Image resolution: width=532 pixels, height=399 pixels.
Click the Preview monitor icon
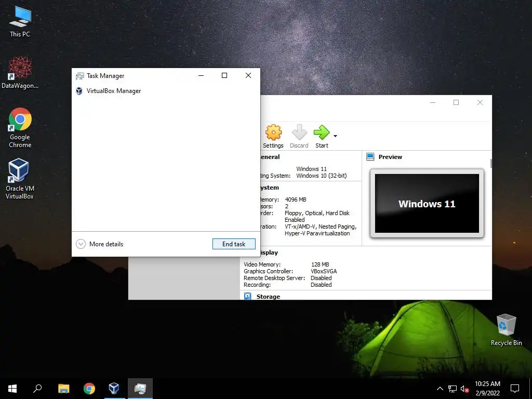(370, 157)
